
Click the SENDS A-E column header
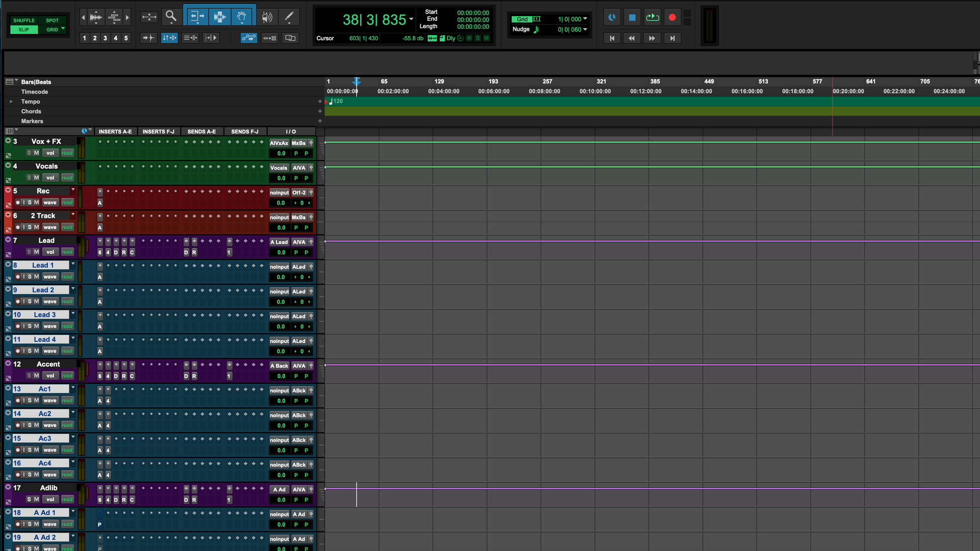(201, 131)
